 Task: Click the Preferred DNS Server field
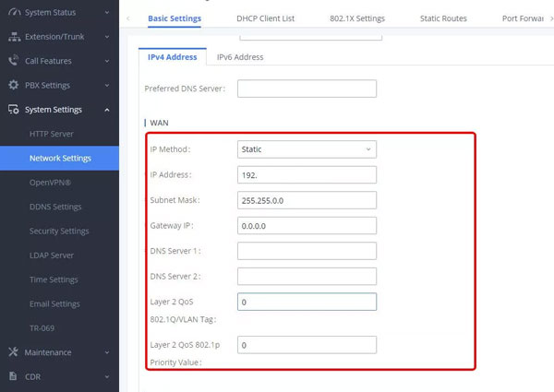307,89
